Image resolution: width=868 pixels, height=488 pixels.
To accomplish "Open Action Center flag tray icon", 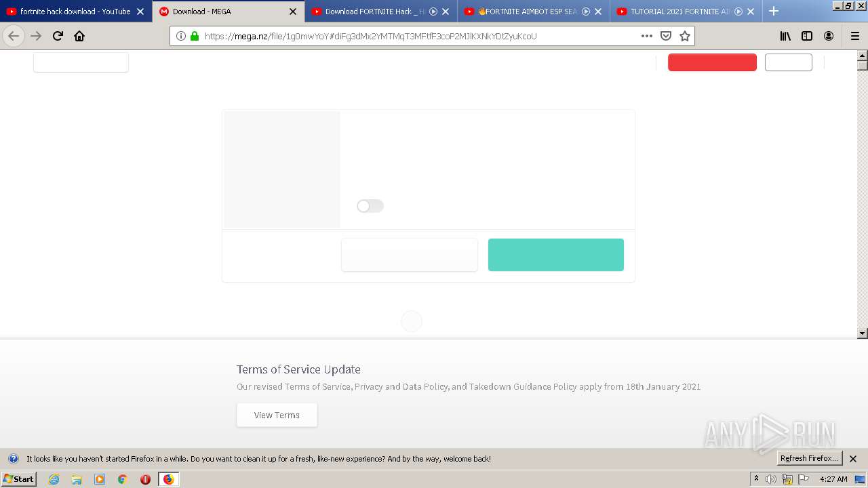I will pos(804,479).
